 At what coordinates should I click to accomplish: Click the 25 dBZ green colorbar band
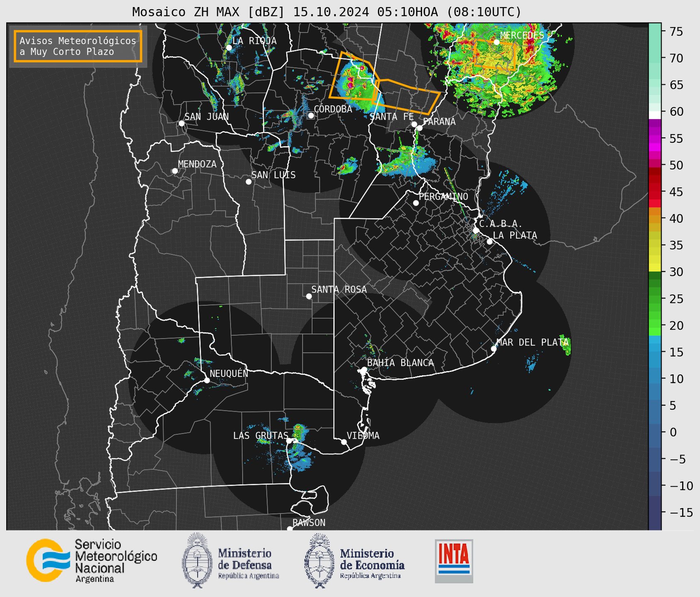(655, 299)
